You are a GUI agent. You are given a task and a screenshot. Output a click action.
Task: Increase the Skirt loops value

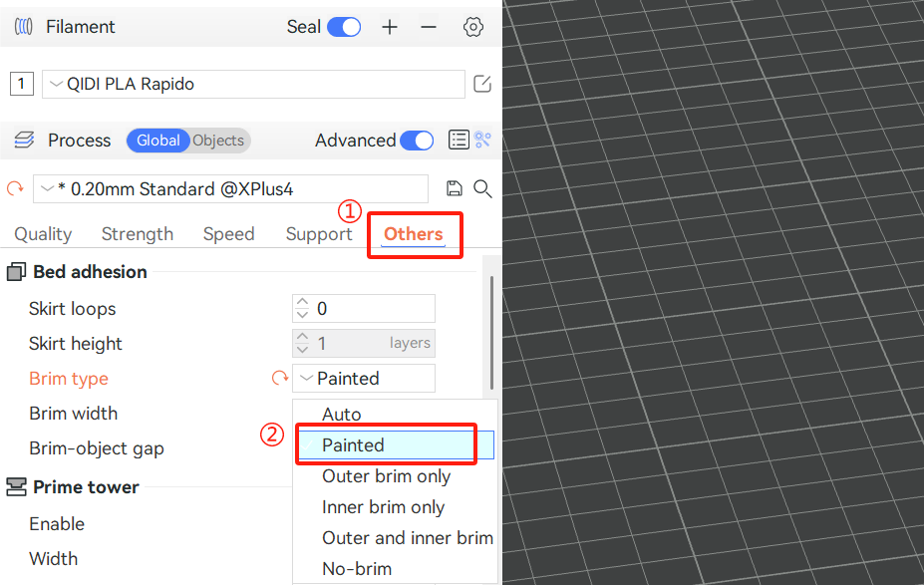pyautogui.click(x=302, y=302)
